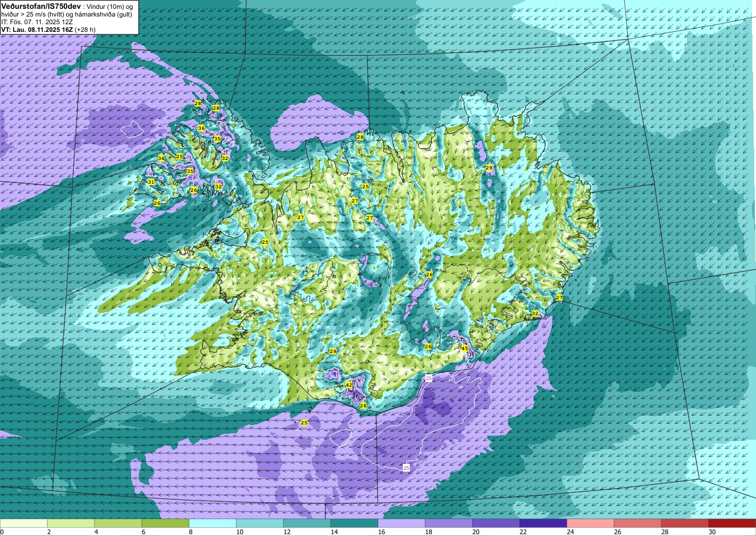This screenshot has width=756, height=536.
Task: Select the valid time line VT: Lau. 08.11.2025 16Z
Action: tap(37, 30)
